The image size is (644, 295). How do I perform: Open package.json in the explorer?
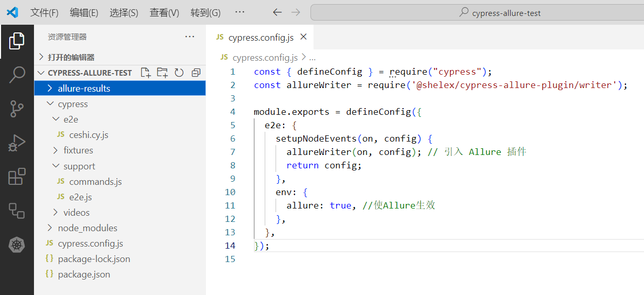(84, 274)
